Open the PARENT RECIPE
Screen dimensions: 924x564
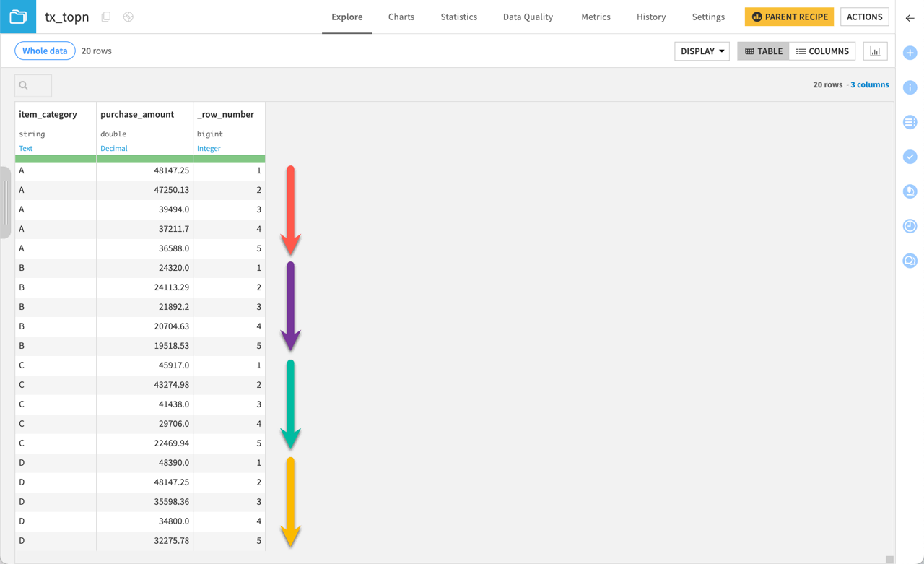pyautogui.click(x=789, y=16)
